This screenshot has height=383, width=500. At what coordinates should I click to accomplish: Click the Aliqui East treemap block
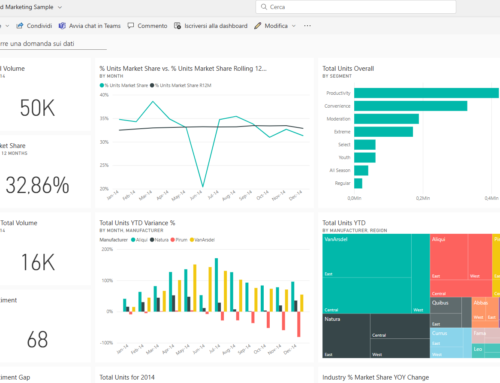(449, 257)
